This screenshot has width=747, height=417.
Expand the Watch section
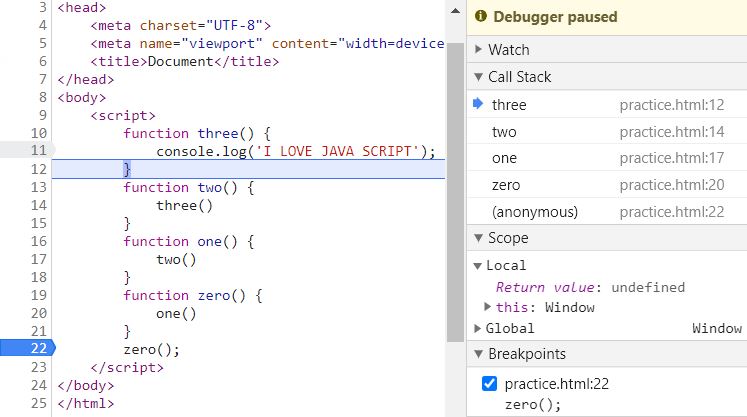point(478,49)
